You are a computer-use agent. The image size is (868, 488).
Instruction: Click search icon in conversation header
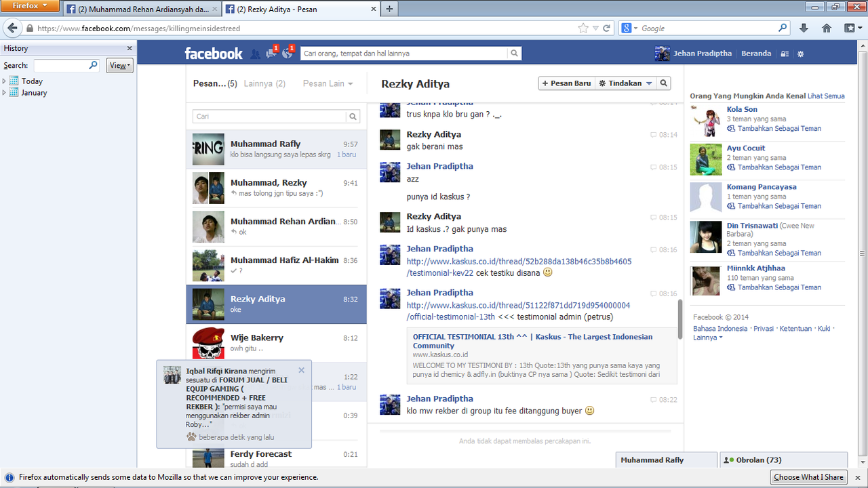pos(664,83)
